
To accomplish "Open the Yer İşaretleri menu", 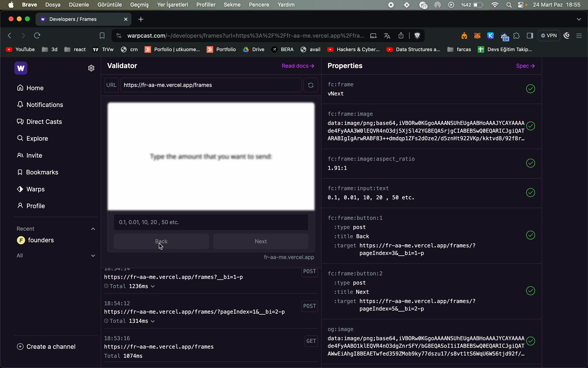I will click(x=173, y=5).
